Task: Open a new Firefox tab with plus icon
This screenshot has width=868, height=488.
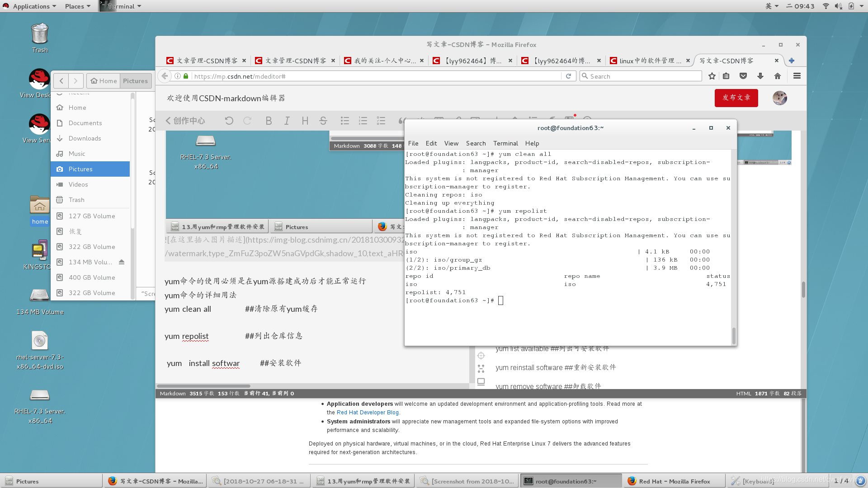Action: pos(792,61)
